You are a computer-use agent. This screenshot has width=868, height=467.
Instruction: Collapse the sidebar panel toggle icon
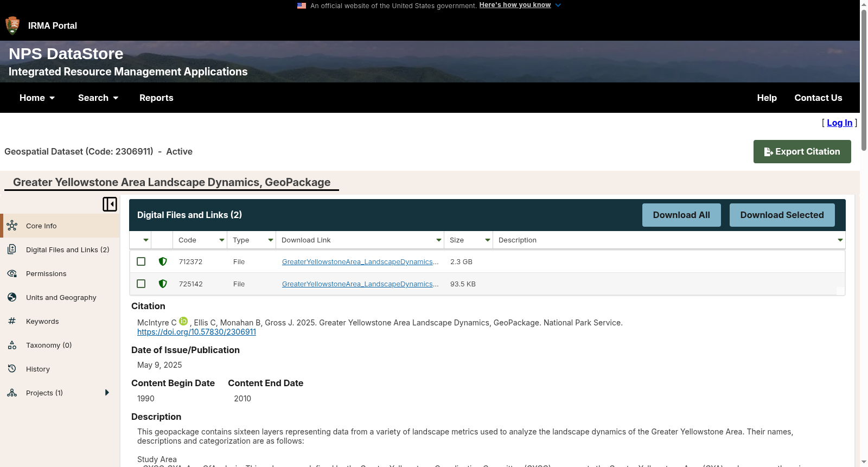[110, 204]
